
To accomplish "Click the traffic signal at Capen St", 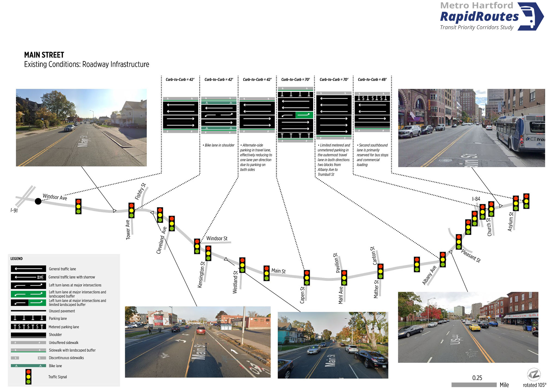I will pyautogui.click(x=307, y=277).
